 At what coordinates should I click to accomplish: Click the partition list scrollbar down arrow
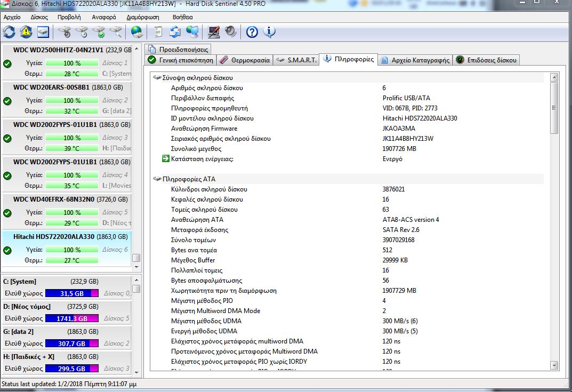(136, 373)
